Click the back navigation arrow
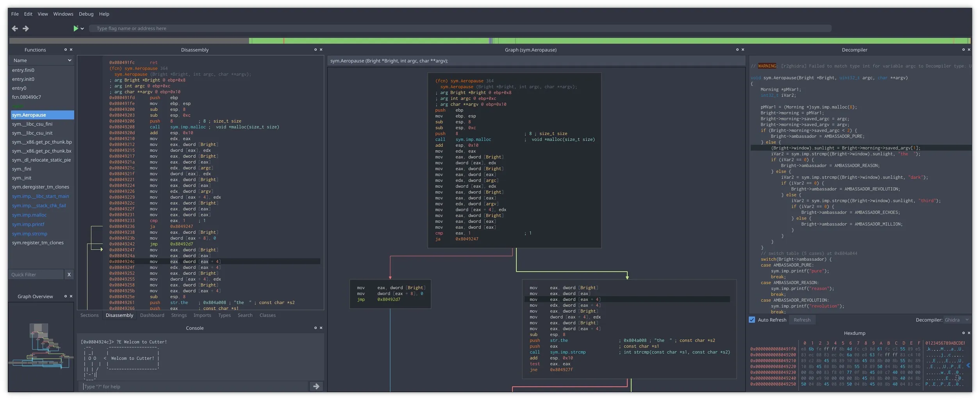The height and width of the screenshot is (400, 980). pyautogui.click(x=15, y=28)
